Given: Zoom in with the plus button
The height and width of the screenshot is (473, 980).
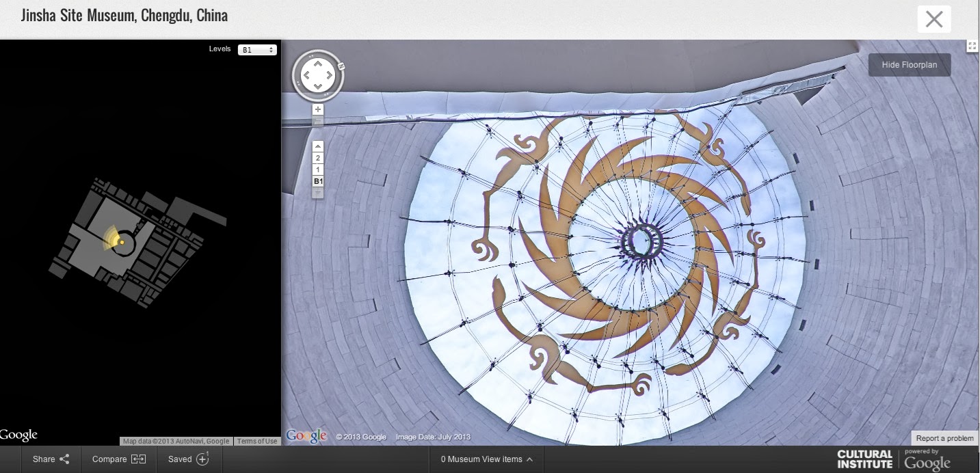Looking at the screenshot, I should click(318, 109).
